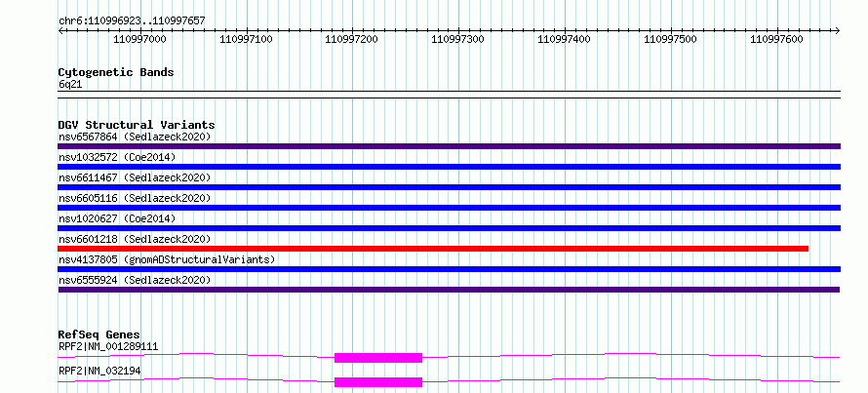
Task: Click the nsv6567864 (Sedlazeck2020) label
Action: click(x=135, y=137)
